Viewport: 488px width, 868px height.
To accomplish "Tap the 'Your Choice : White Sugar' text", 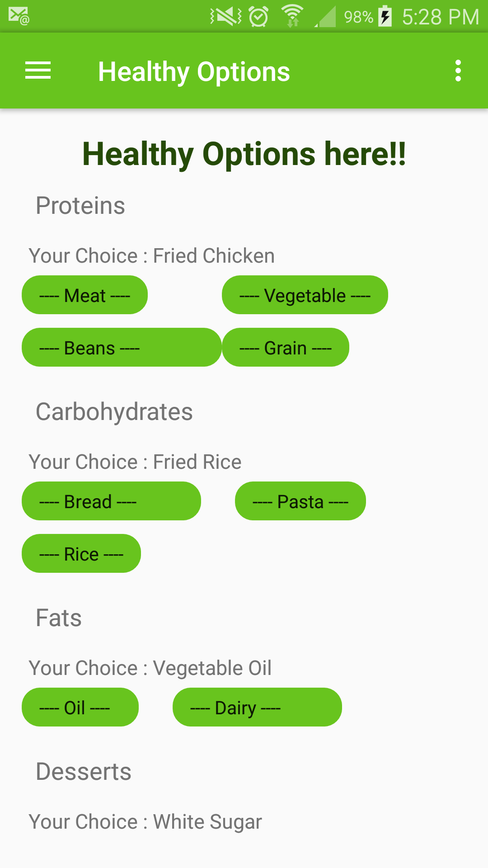I will click(x=145, y=822).
